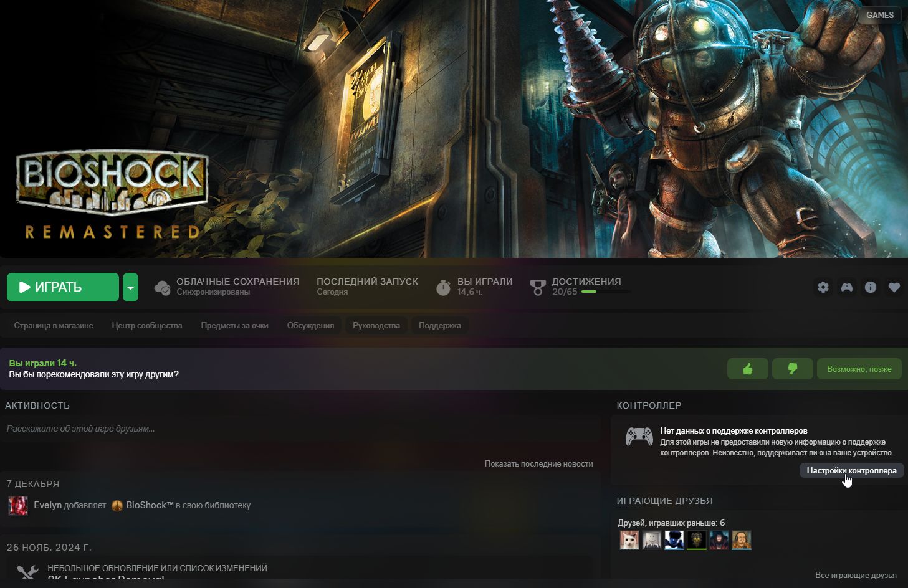Open Центр сообщества tab
Image resolution: width=908 pixels, height=588 pixels.
pos(147,325)
